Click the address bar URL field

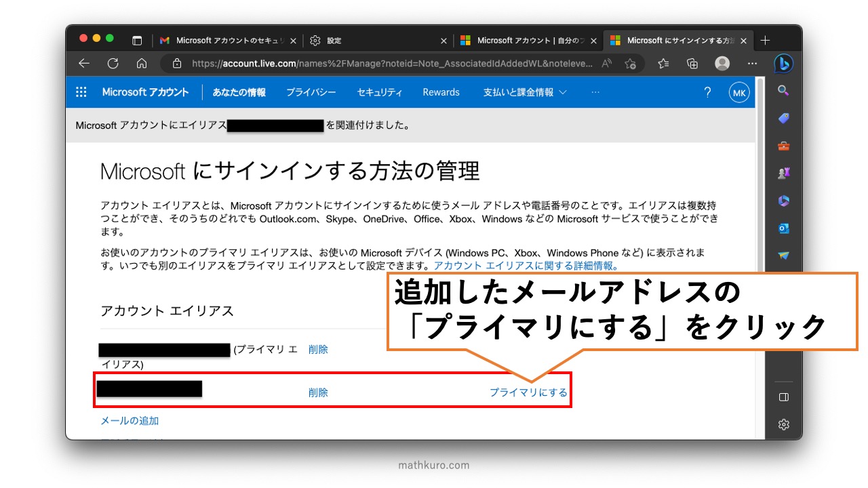(x=393, y=63)
